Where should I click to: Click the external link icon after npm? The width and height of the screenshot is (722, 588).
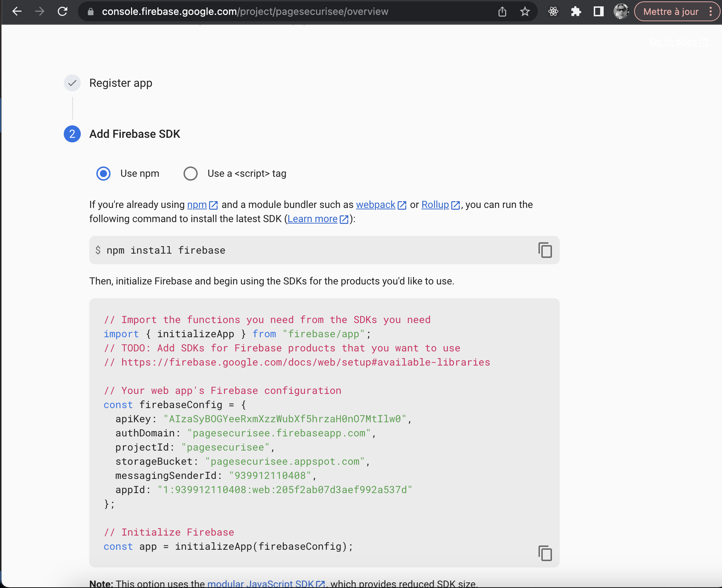(x=213, y=205)
